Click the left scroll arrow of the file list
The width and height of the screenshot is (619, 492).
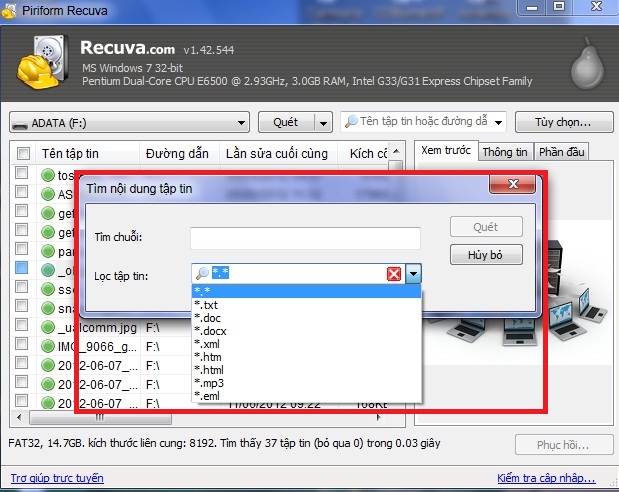coord(19,417)
